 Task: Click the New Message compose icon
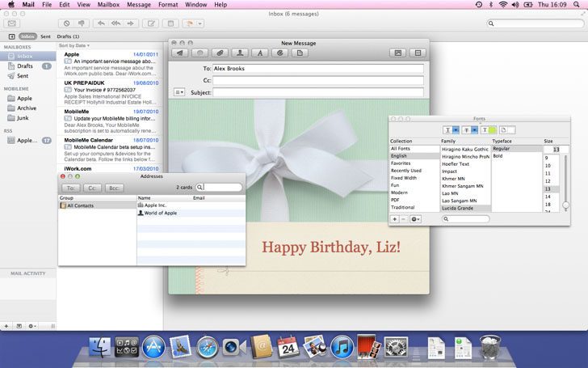(151, 23)
